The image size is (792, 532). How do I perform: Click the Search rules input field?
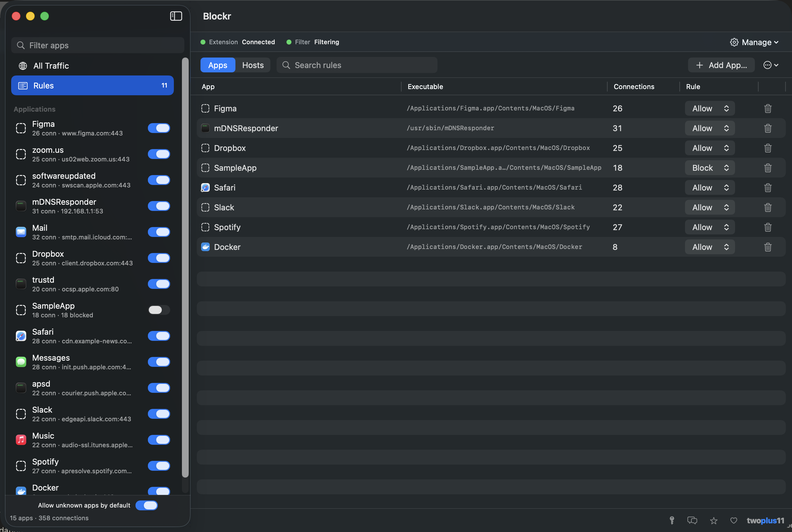[x=357, y=65]
